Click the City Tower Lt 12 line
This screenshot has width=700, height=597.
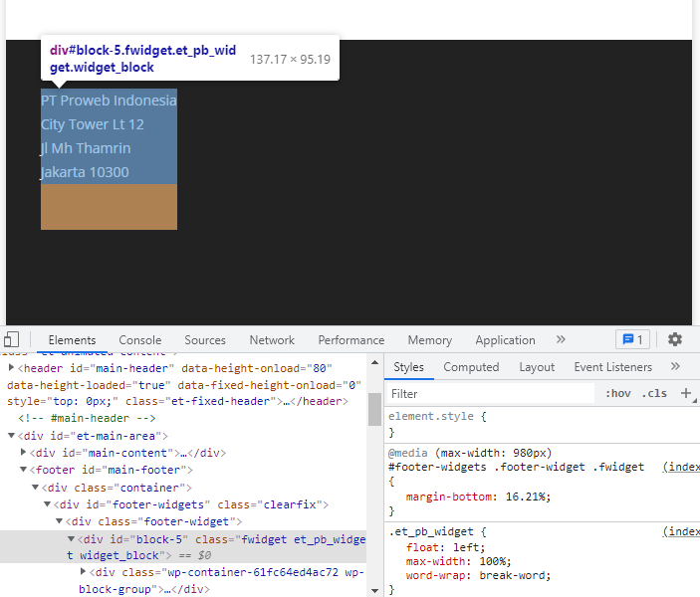click(x=93, y=124)
